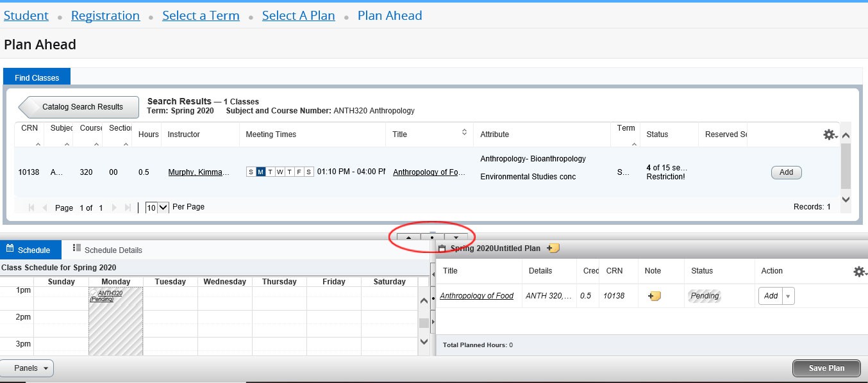Collapse schedule panel using side arrow handle
The image size is (868, 383).
pos(432,274)
